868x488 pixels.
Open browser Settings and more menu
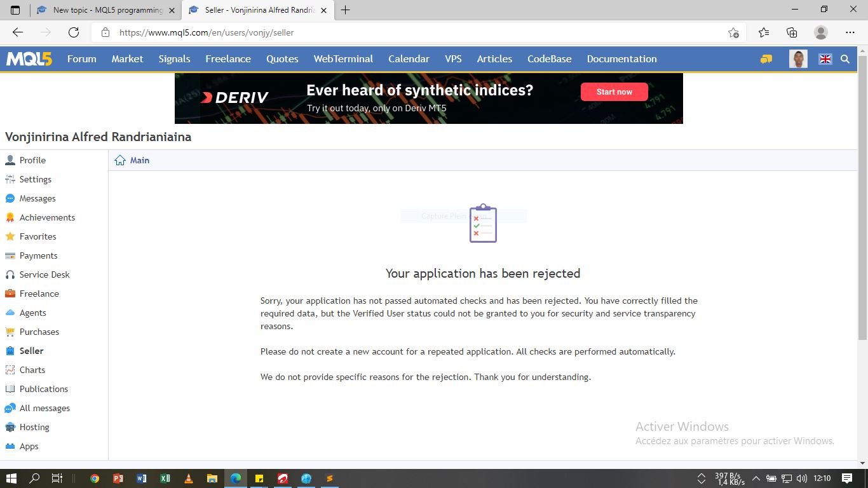tap(850, 32)
